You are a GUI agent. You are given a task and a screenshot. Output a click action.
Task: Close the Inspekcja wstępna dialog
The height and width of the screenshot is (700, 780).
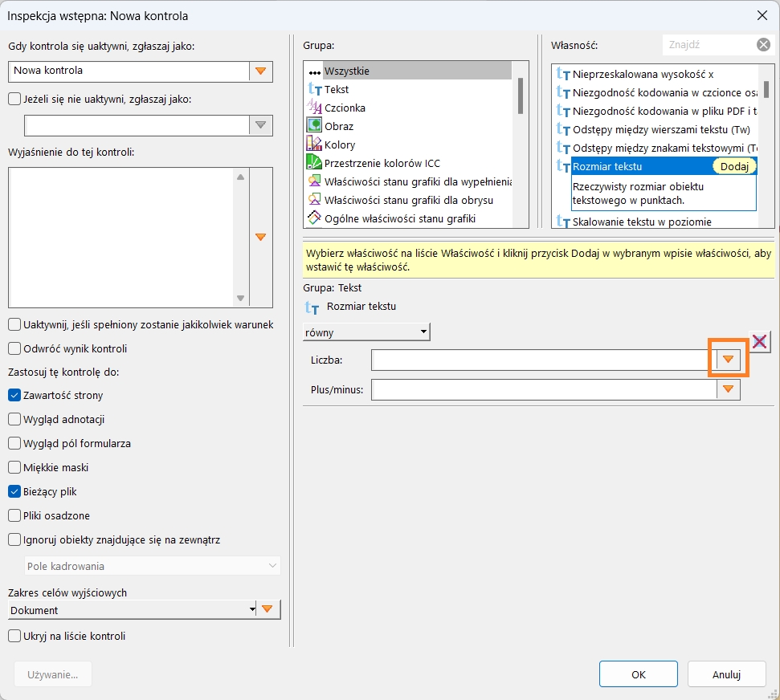point(762,15)
